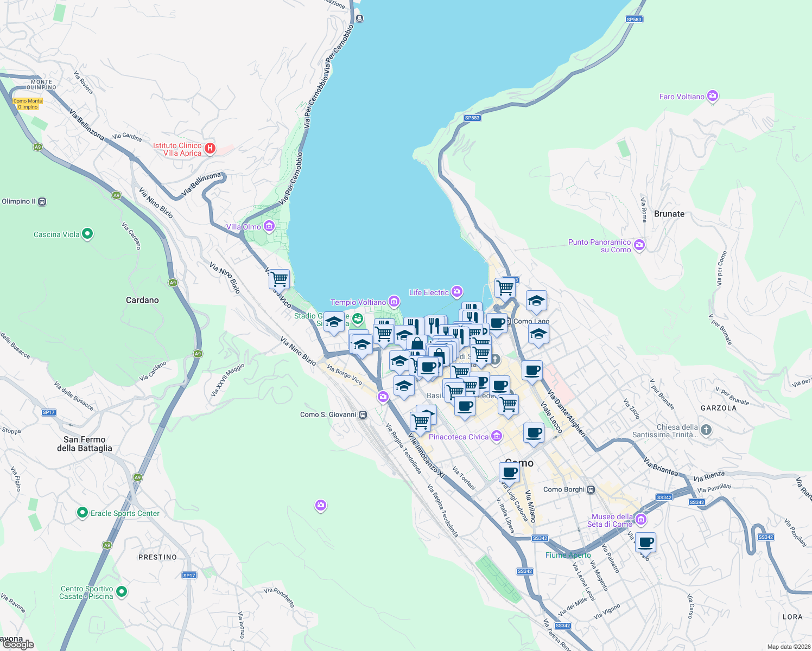Screen dimensions: 812x651
Task: Click the Museo della Seta di Como marker
Action: coord(640,519)
